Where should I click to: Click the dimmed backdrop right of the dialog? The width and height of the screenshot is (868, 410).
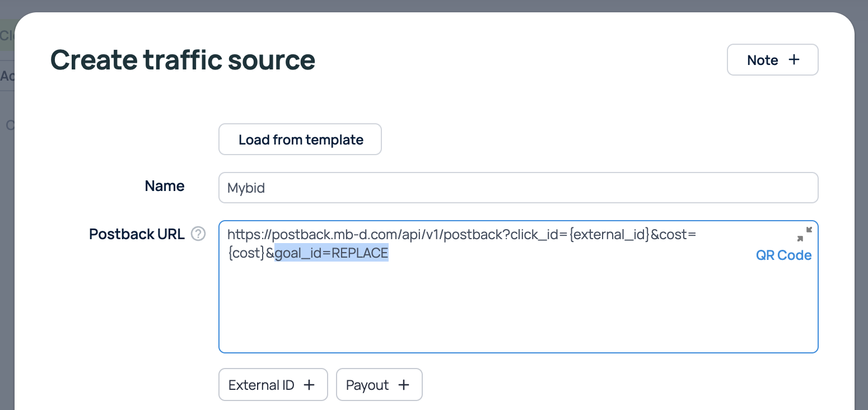click(x=861, y=224)
